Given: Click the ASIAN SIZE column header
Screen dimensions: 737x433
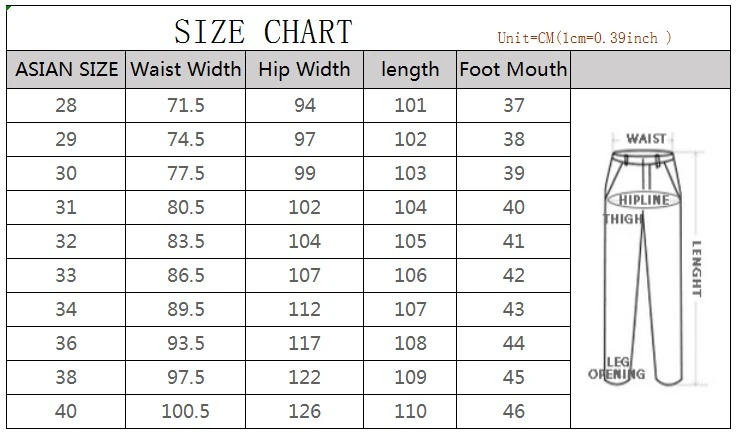Looking at the screenshot, I should pyautogui.click(x=66, y=70).
